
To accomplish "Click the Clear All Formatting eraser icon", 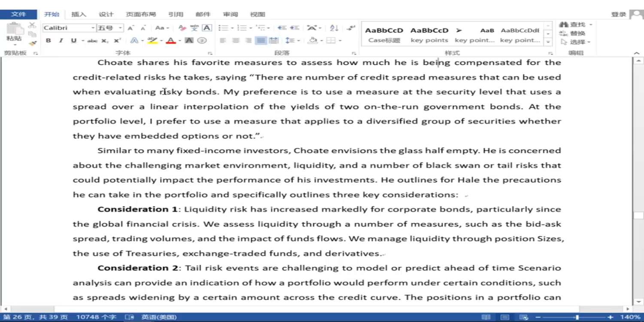I will click(182, 28).
